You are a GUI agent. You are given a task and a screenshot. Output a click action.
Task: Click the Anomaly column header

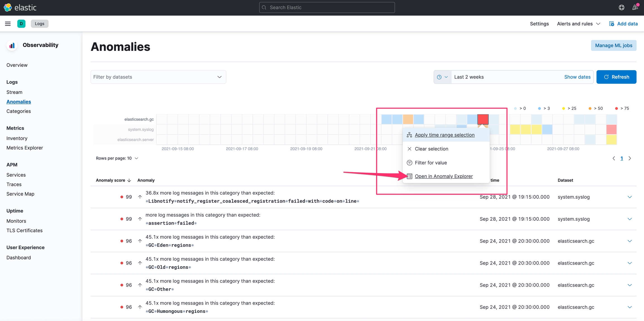coord(146,180)
